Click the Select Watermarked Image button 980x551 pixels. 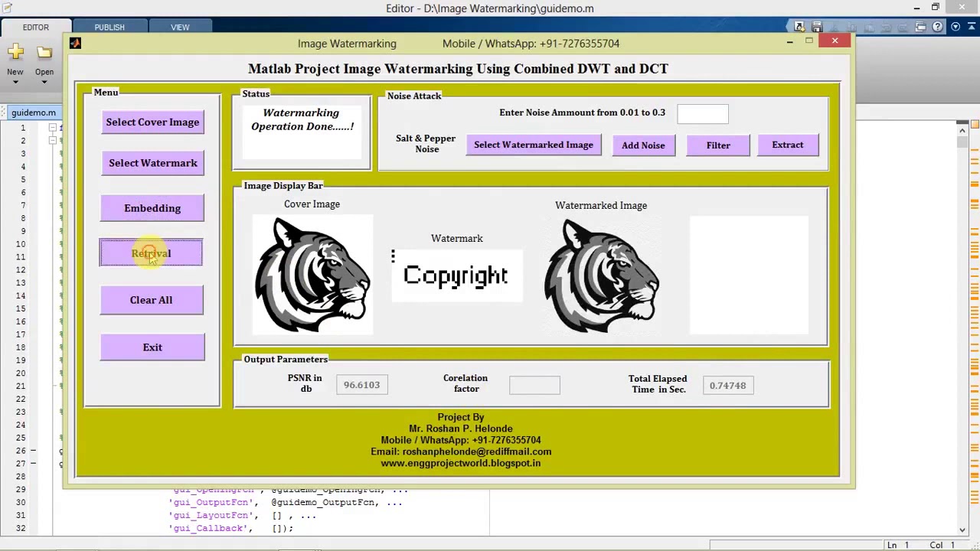pos(534,145)
